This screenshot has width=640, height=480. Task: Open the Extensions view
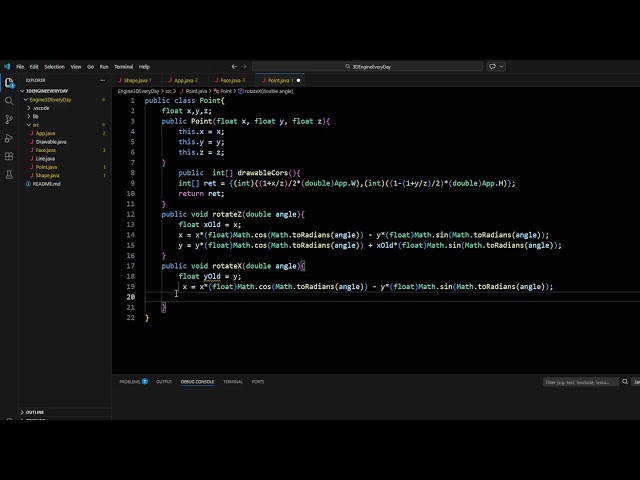[9, 156]
